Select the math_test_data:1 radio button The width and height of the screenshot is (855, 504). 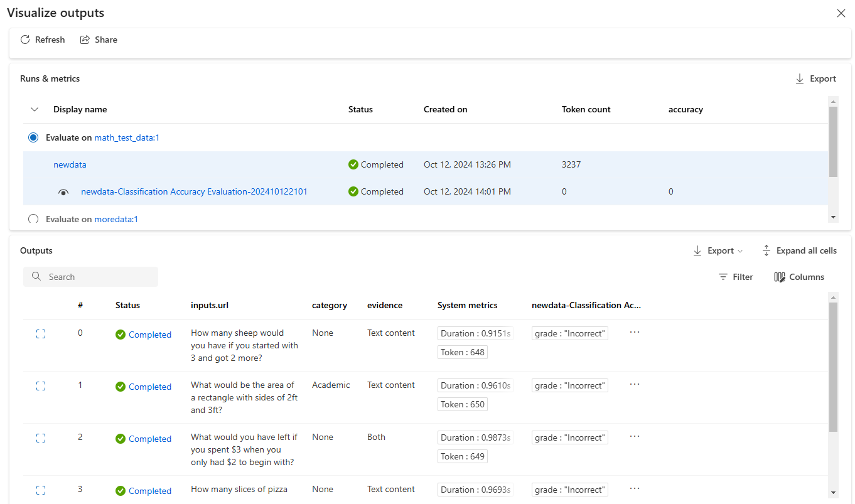click(x=33, y=137)
